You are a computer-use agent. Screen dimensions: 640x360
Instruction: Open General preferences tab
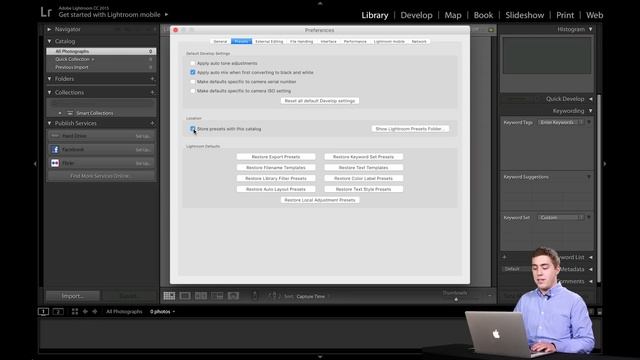[x=220, y=42]
